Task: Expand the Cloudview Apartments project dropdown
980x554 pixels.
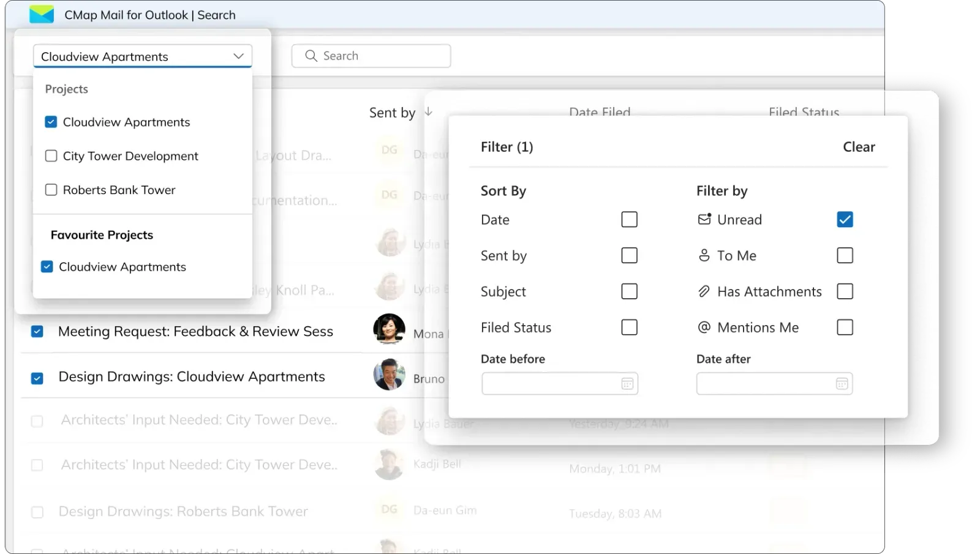Action: pyautogui.click(x=142, y=56)
